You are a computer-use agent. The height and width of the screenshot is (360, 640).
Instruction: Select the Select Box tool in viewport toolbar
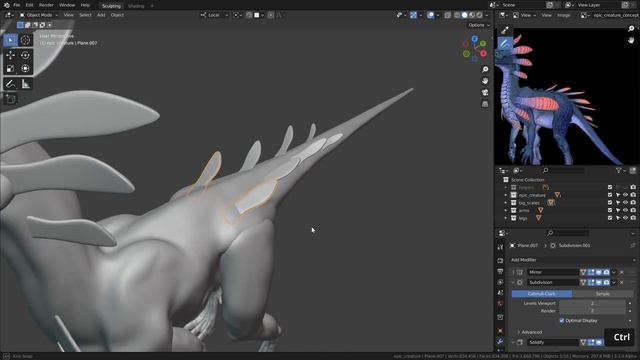click(x=10, y=40)
